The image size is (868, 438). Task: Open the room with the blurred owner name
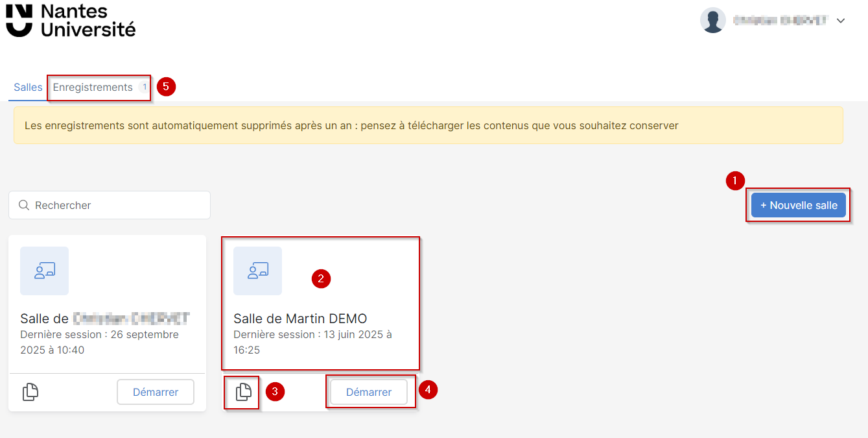pyautogui.click(x=104, y=319)
